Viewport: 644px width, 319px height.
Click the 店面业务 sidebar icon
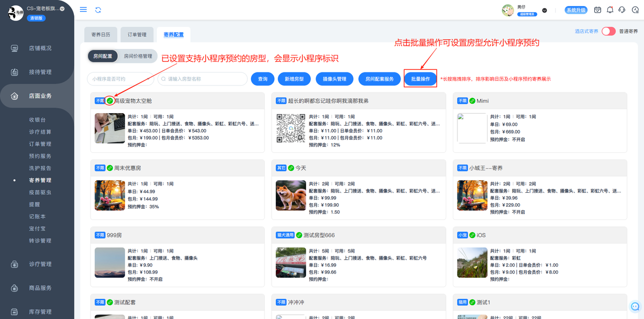coord(15,96)
